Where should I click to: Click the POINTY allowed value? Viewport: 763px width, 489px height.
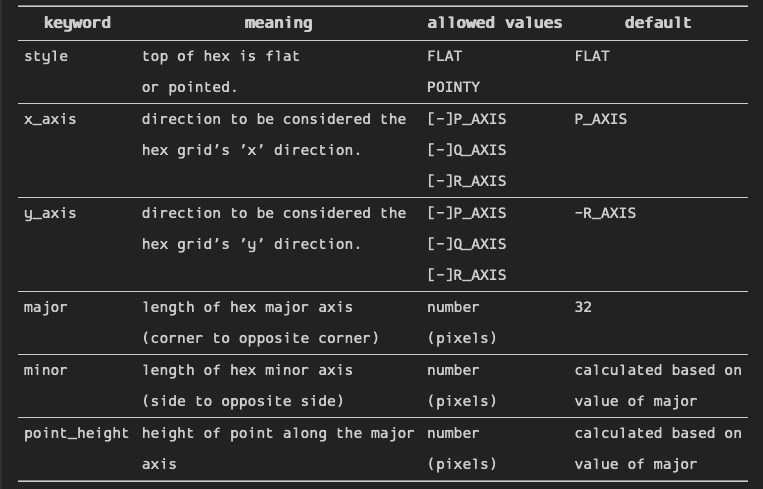point(454,88)
